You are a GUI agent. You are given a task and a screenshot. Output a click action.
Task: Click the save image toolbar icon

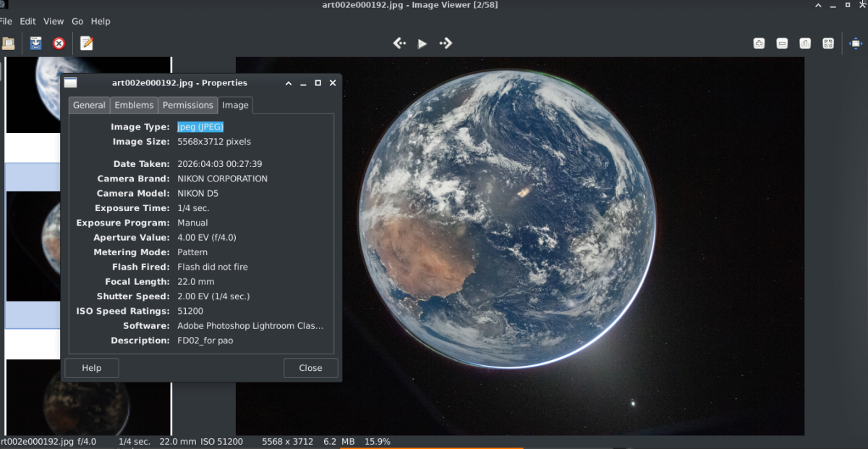tap(35, 43)
